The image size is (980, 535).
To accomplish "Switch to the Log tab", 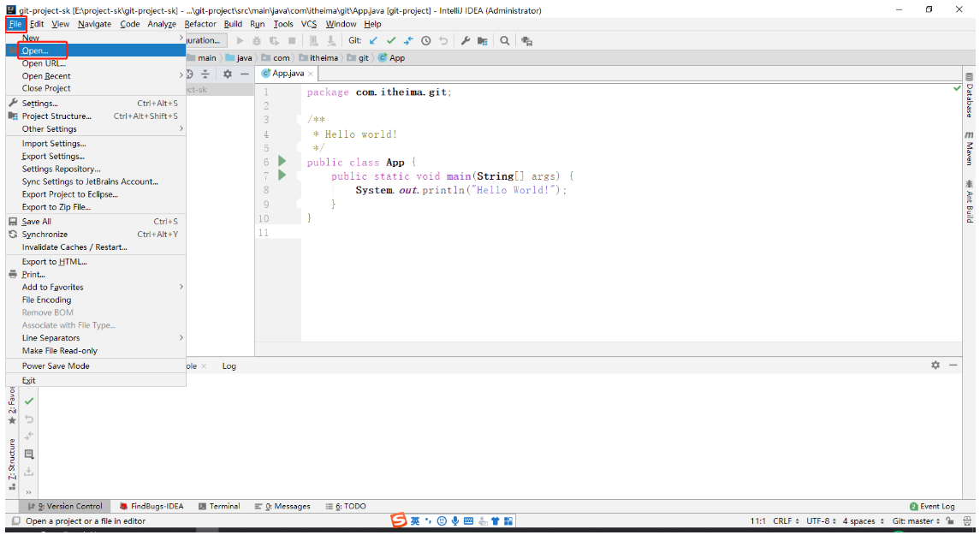I will (x=229, y=366).
